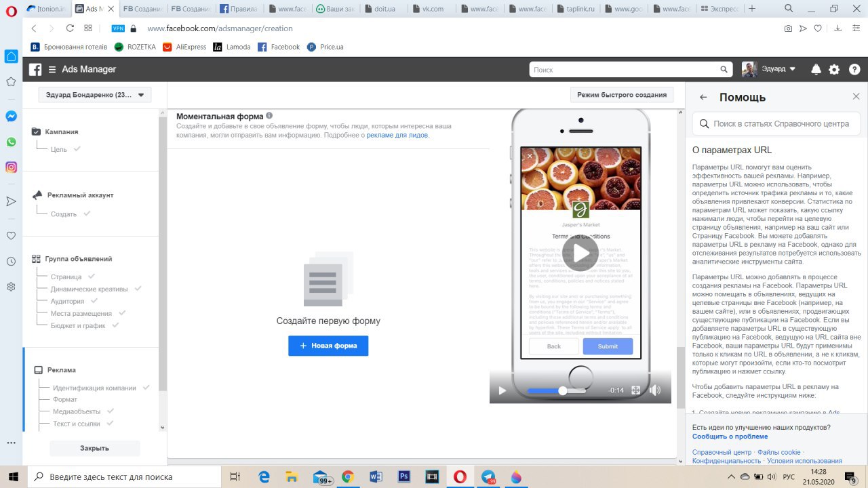This screenshot has width=868, height=488.
Task: Open Facebook notifications bell
Action: tap(816, 69)
